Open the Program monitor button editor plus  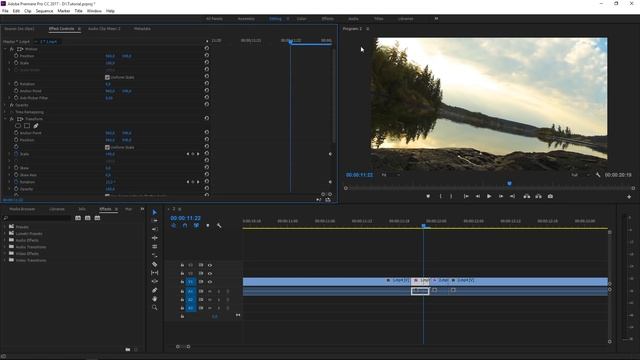click(x=629, y=197)
